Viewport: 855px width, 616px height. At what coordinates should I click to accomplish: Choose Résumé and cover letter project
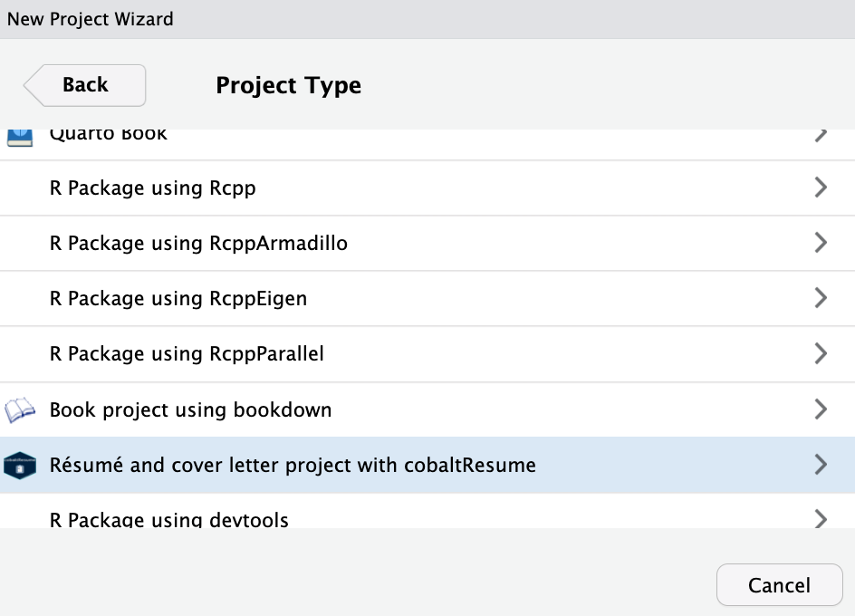[293, 466]
